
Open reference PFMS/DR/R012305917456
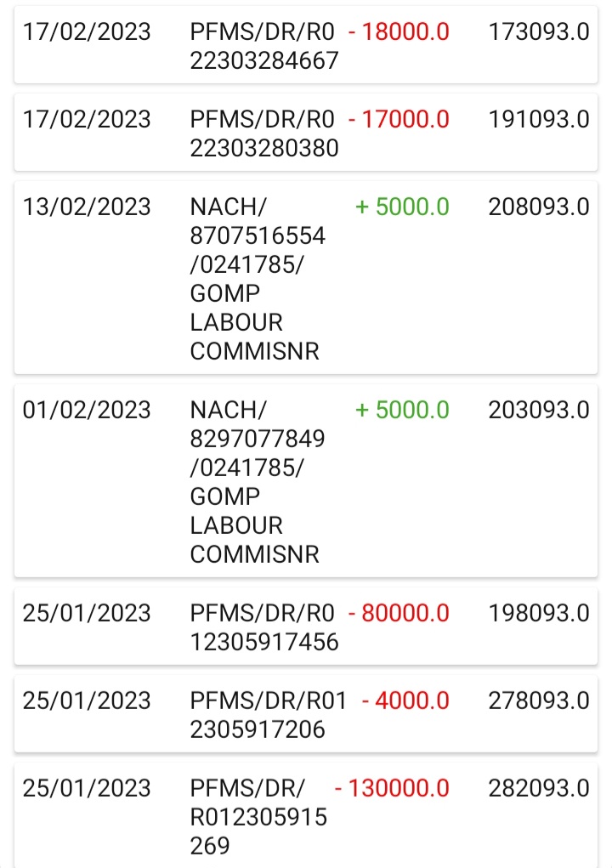[x=263, y=628]
